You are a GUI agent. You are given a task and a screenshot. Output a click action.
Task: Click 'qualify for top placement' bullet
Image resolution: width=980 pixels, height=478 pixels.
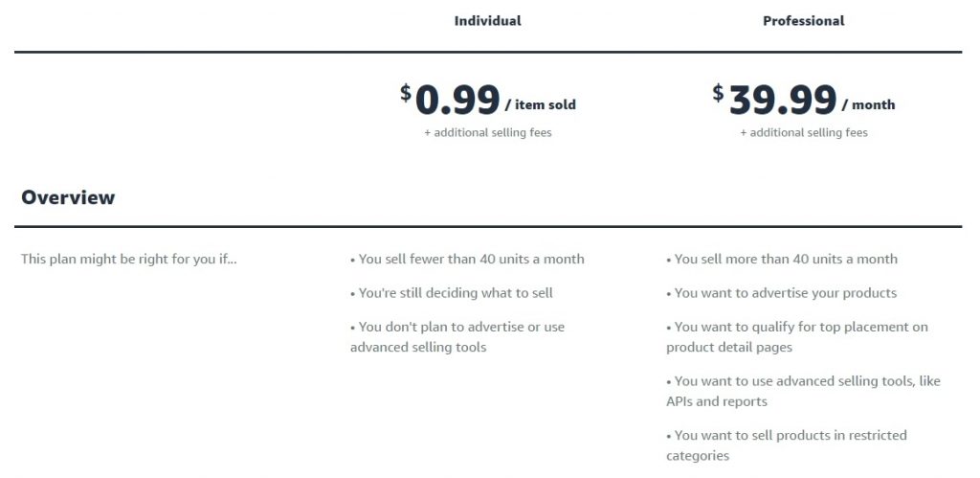(797, 336)
